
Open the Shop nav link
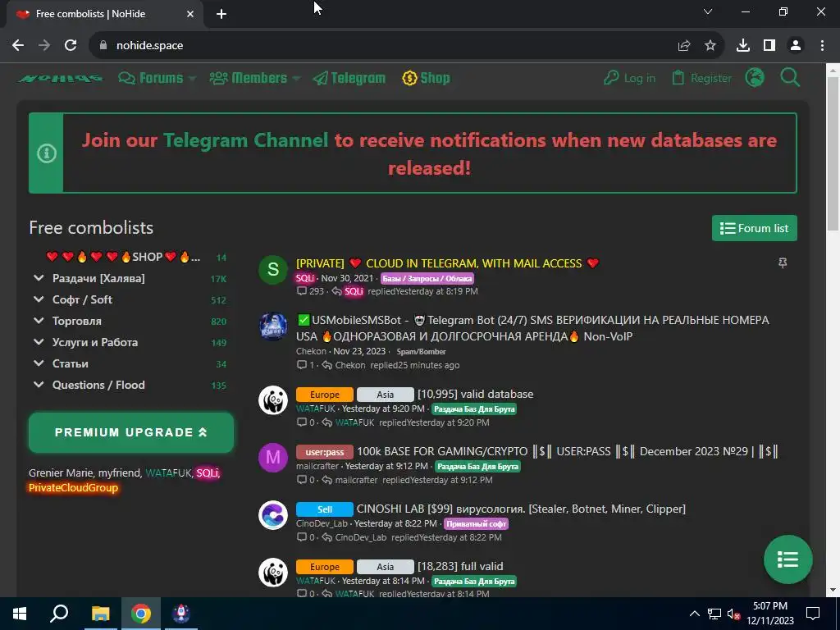(x=426, y=78)
